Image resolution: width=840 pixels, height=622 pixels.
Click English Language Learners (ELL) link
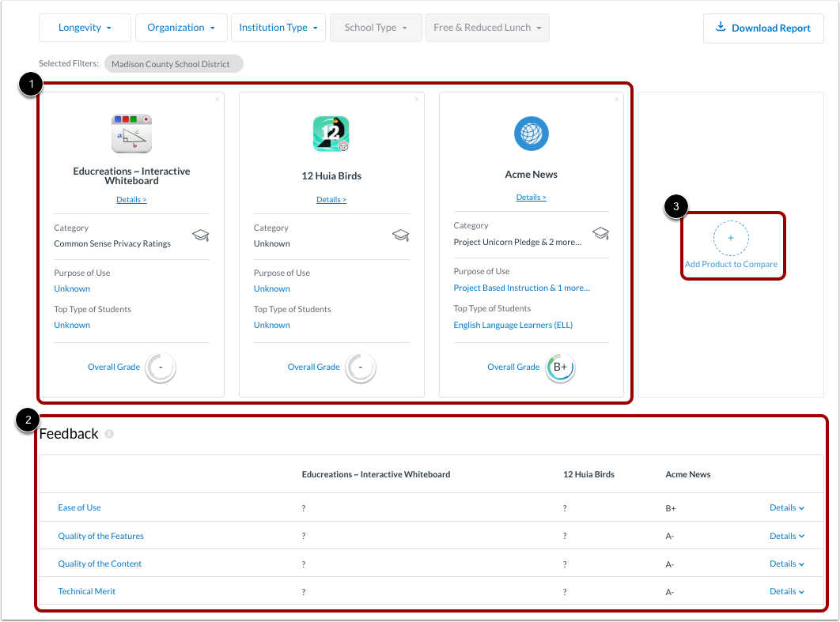click(x=513, y=325)
